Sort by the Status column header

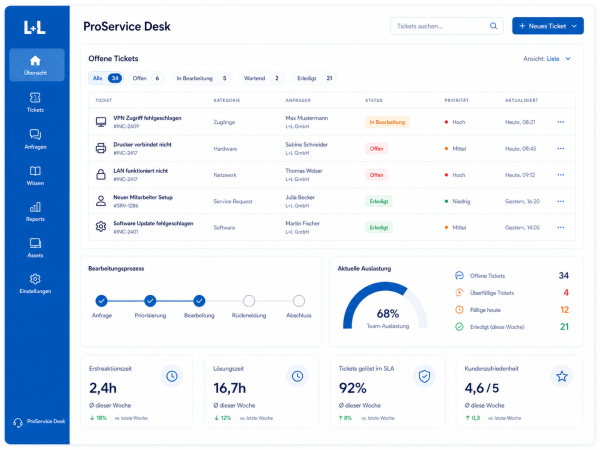[373, 100]
